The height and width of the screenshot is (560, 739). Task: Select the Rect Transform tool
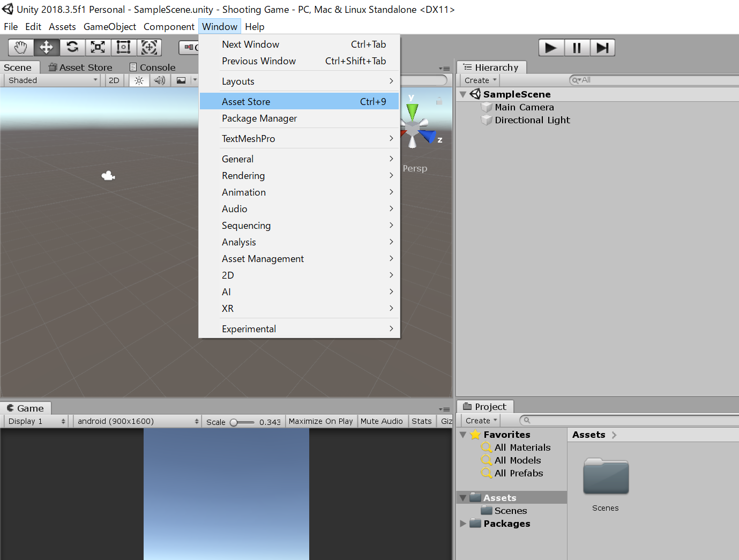(124, 48)
